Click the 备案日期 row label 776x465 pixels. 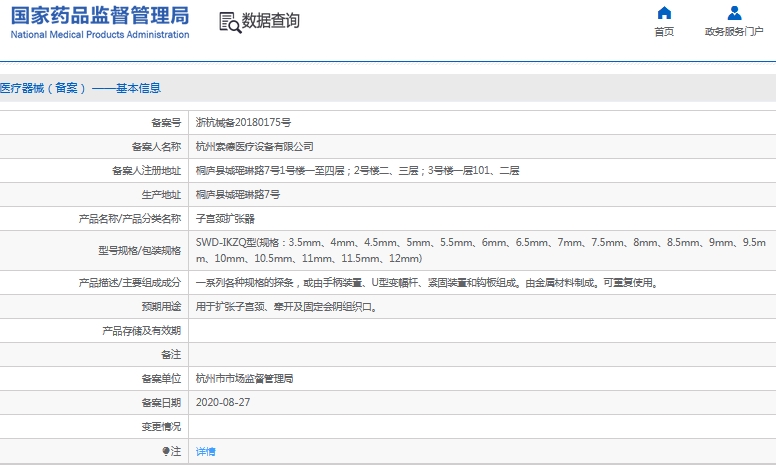coord(161,403)
